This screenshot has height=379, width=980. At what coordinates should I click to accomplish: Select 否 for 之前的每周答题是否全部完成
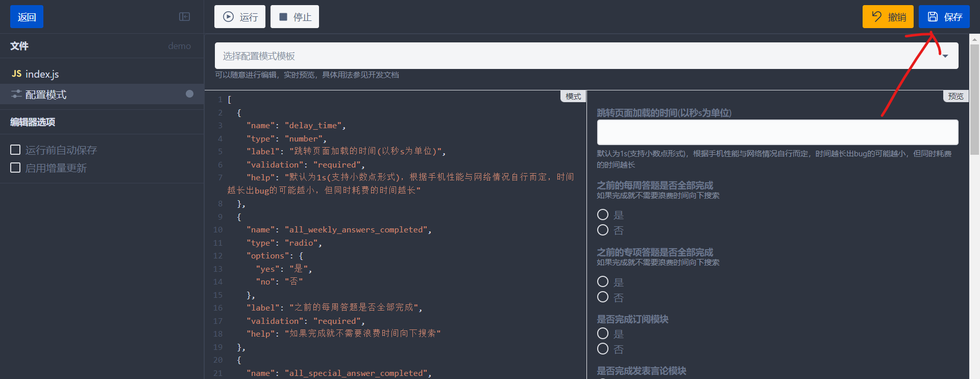coord(603,230)
